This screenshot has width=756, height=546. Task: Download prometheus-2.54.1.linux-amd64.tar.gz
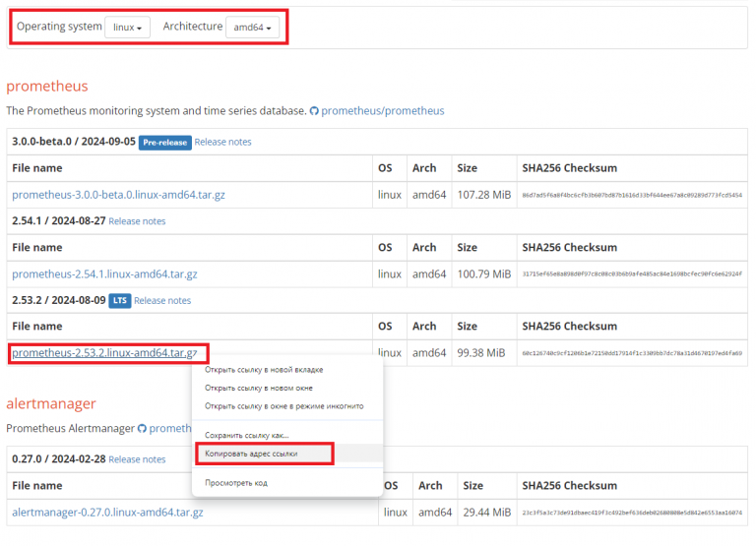click(x=104, y=274)
